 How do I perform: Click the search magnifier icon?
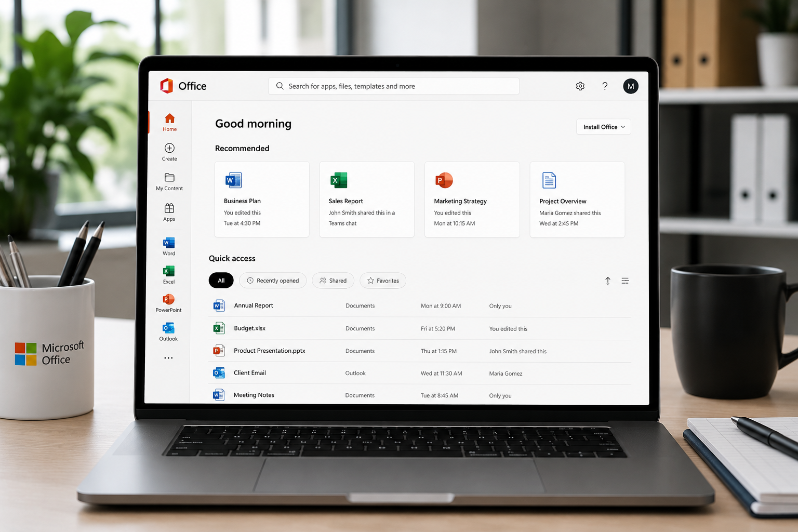click(280, 86)
